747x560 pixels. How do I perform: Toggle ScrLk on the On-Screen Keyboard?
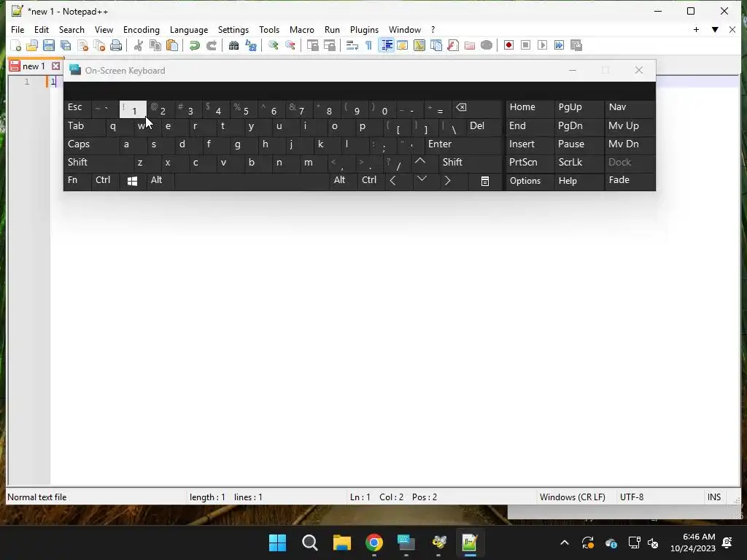click(x=579, y=163)
